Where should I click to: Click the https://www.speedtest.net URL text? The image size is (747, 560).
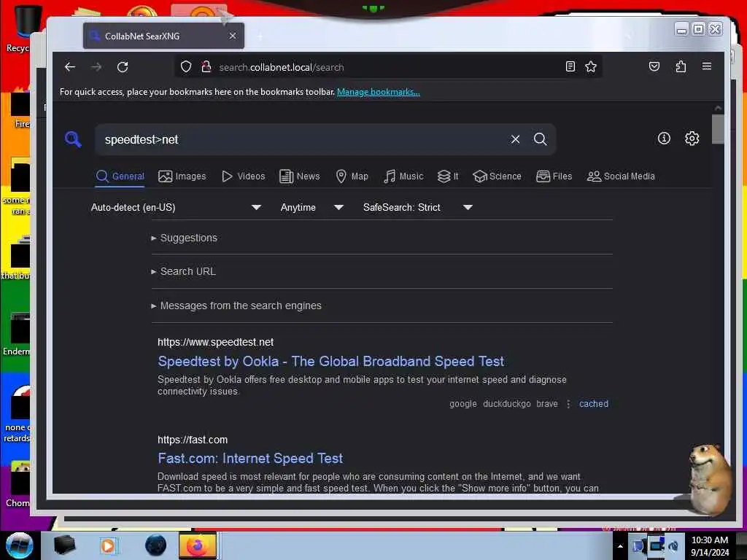215,343
